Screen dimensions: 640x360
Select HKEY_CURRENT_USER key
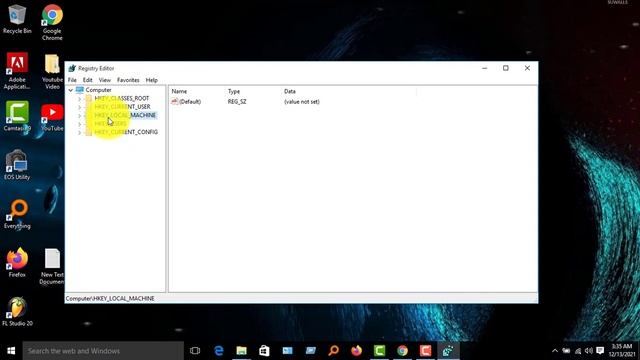point(122,107)
